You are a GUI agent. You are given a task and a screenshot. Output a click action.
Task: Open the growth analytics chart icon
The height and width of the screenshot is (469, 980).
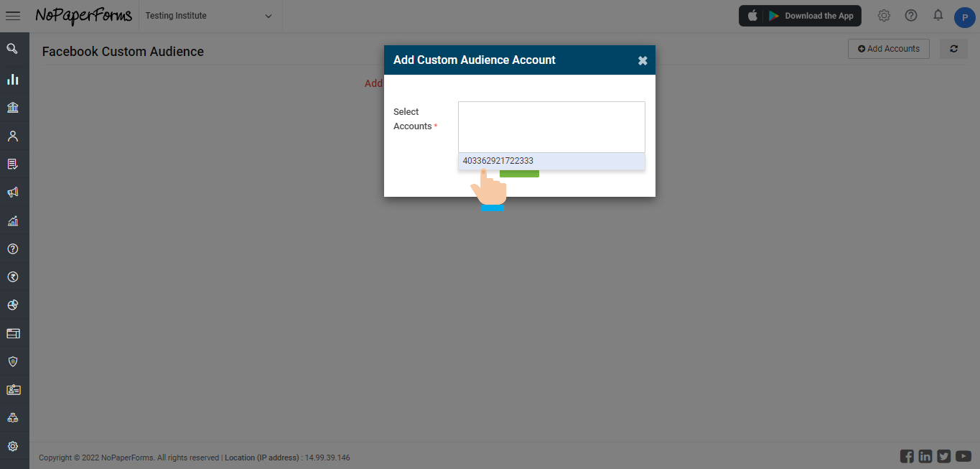12,221
